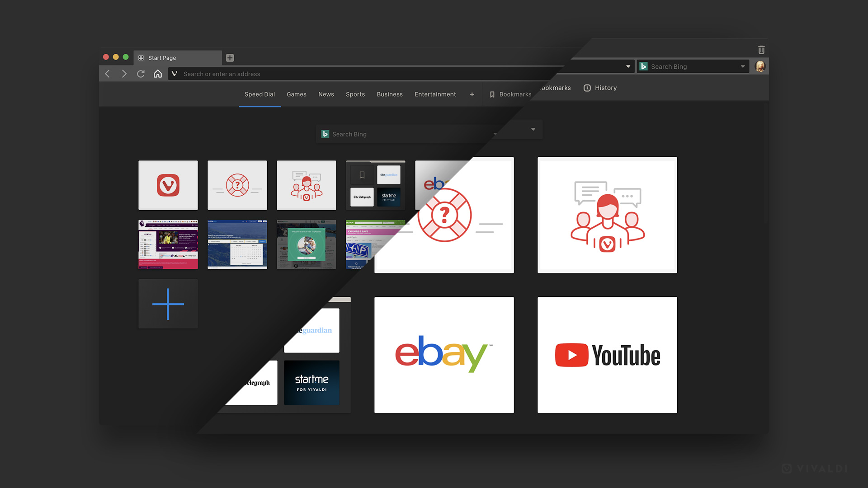
Task: Open the YouTube speed dial icon
Action: [607, 355]
